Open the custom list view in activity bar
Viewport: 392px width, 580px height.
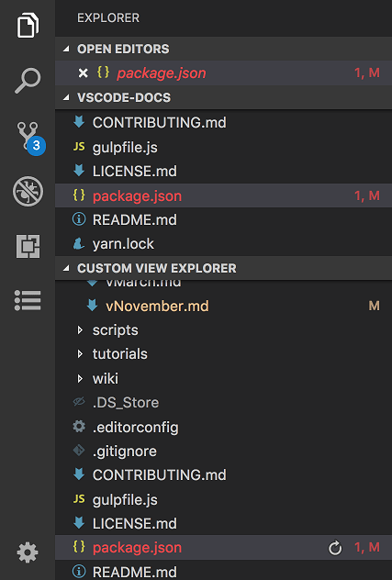[28, 300]
